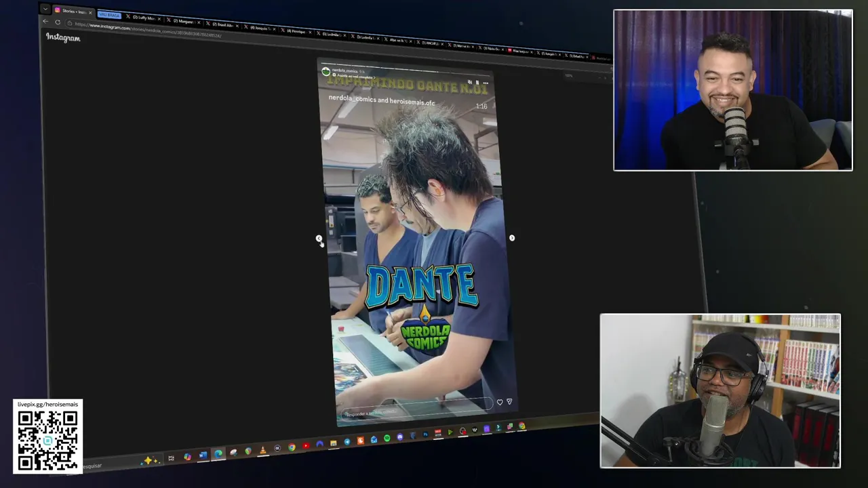Collapse the VAU BRASA tab group

[109, 15]
